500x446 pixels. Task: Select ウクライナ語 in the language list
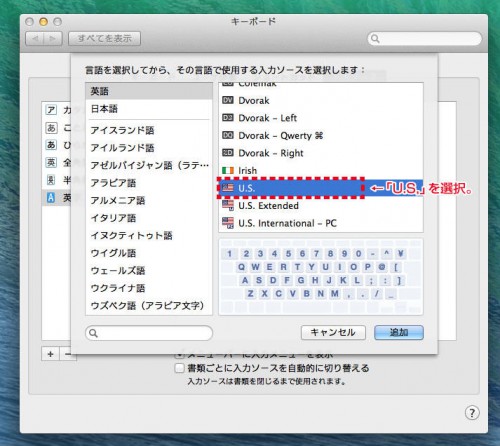[149, 288]
